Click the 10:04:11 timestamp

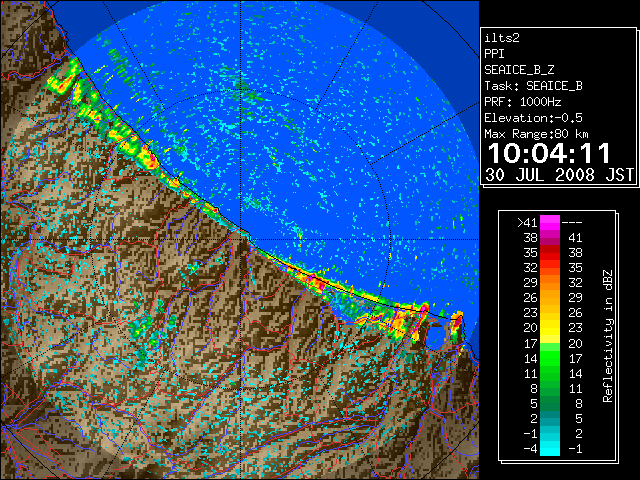point(549,153)
